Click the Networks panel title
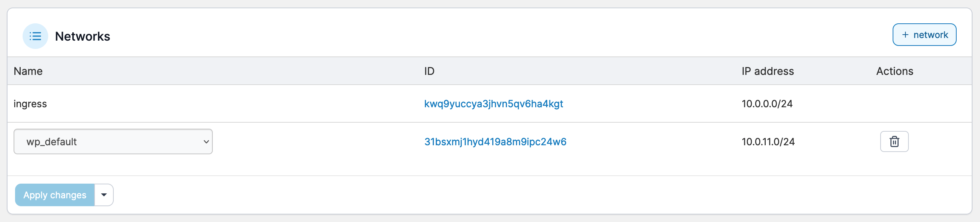The width and height of the screenshot is (980, 222). point(82,36)
